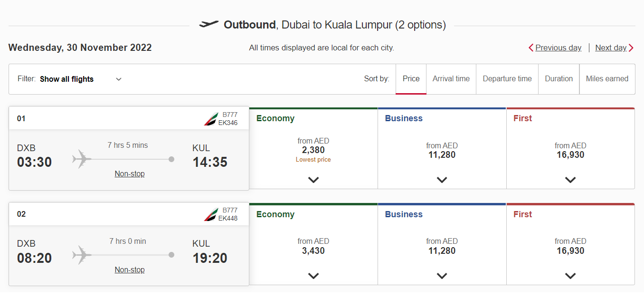Select the airplane route icon on flight 01
Image resolution: width=644 pixels, height=308 pixels.
pos(83,159)
